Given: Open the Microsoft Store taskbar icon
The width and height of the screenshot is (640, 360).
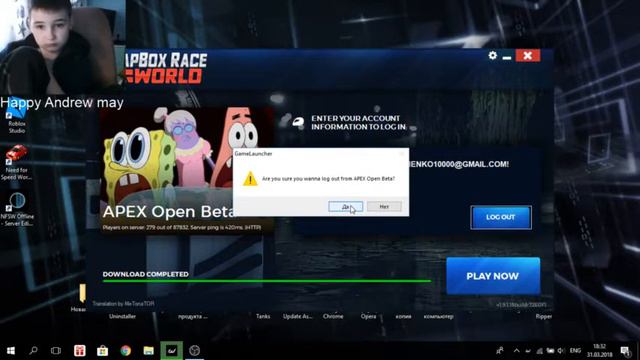Looking at the screenshot, I should point(102,350).
